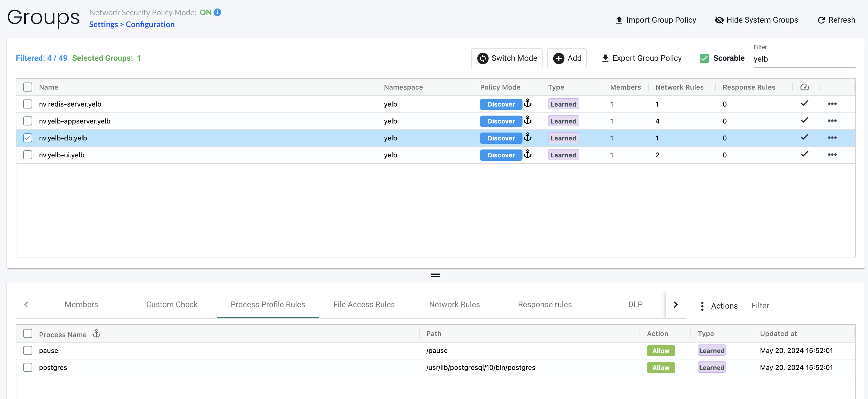Click the Hide System Groups eye icon
The width and height of the screenshot is (868, 399).
(x=719, y=20)
